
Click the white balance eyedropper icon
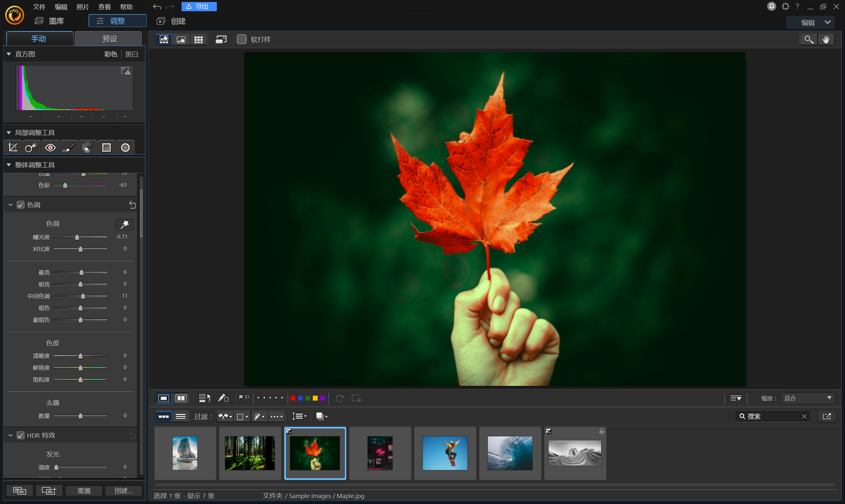click(x=125, y=224)
